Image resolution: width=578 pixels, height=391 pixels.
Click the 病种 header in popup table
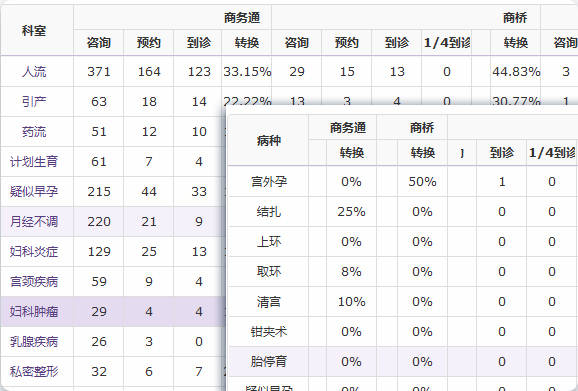click(269, 140)
